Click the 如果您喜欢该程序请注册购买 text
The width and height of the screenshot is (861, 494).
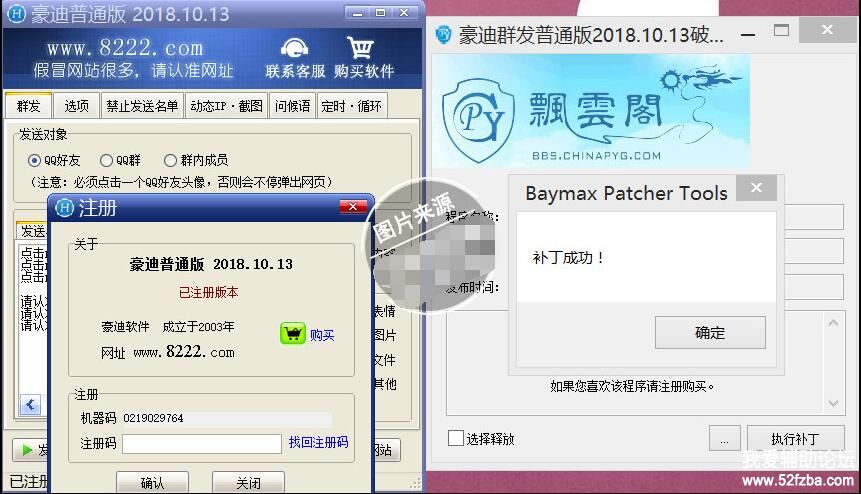632,386
